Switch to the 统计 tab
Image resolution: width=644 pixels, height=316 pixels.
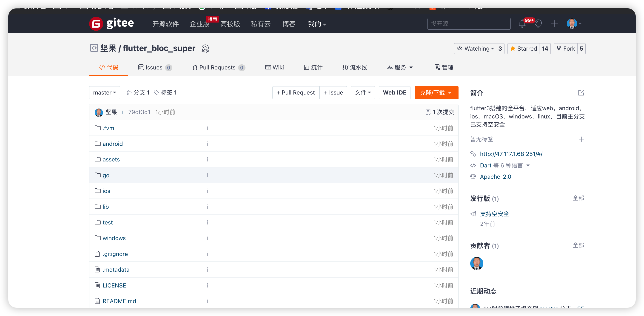click(313, 68)
